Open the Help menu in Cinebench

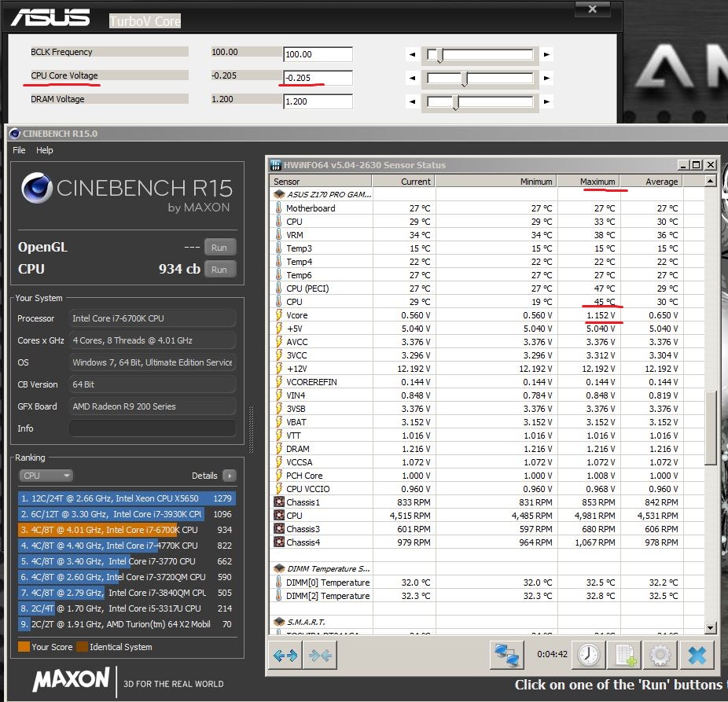45,150
